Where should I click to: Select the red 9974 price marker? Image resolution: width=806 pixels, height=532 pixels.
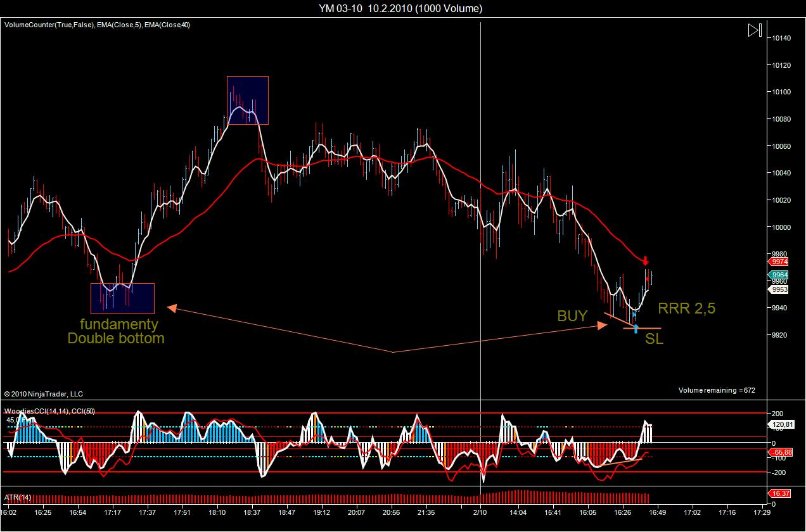779,261
